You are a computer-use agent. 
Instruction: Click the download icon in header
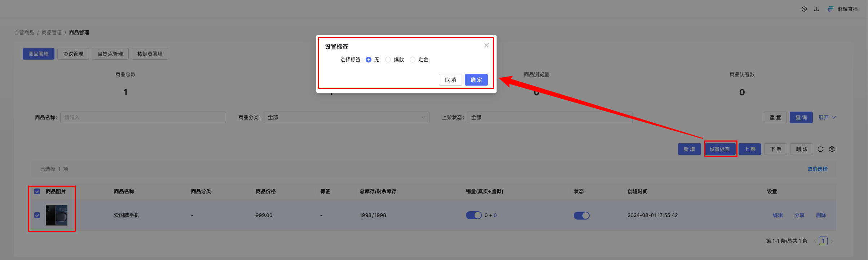816,9
